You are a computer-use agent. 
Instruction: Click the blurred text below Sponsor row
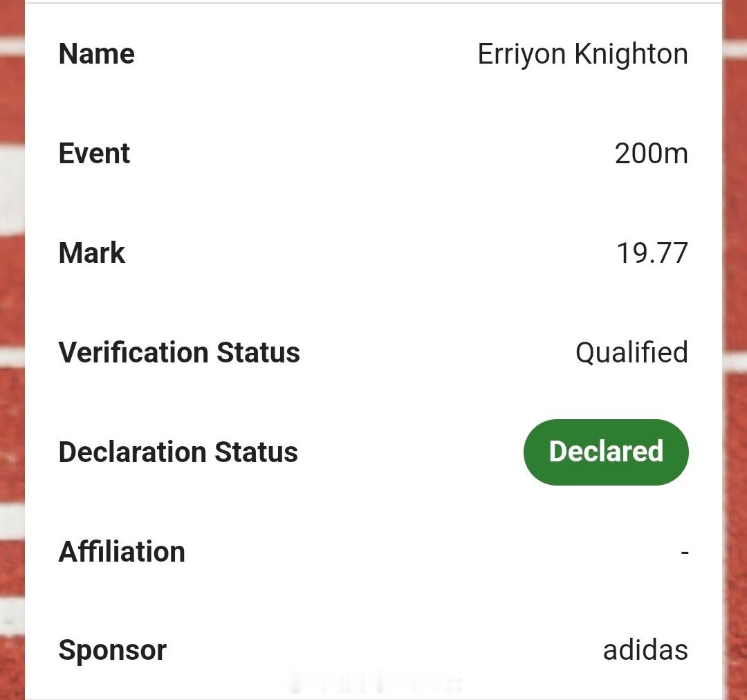[376, 683]
